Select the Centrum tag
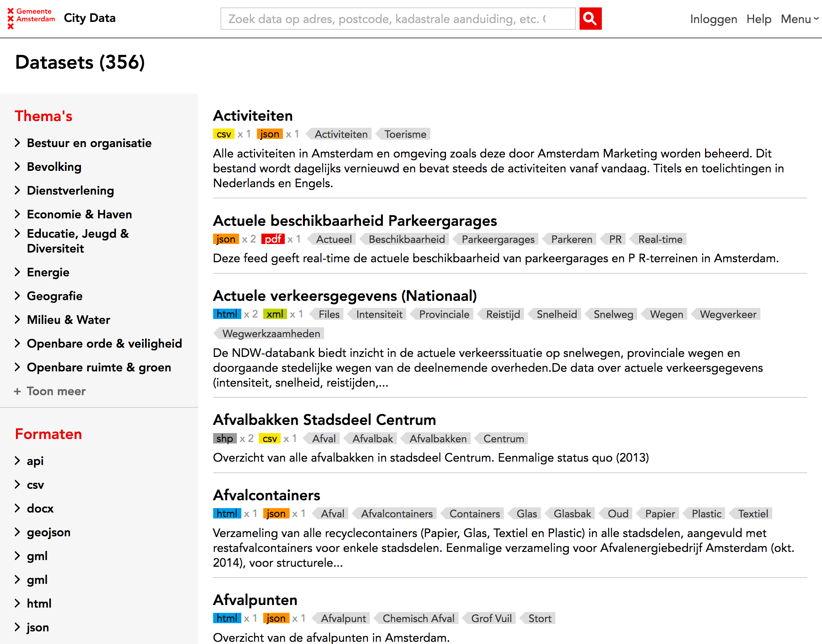 pos(501,439)
